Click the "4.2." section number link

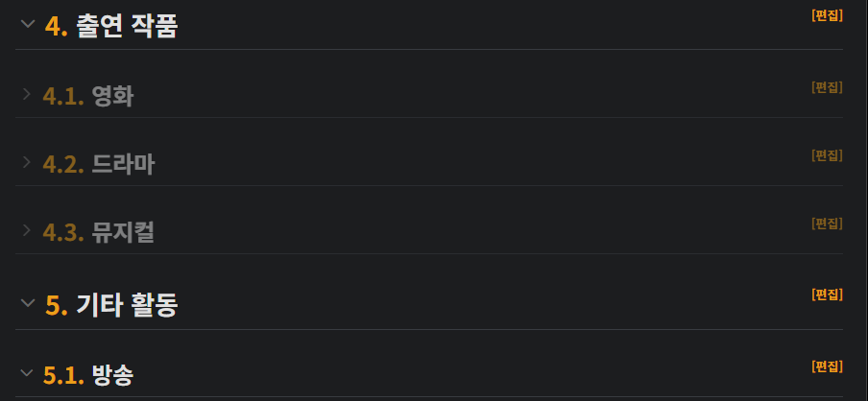coord(63,164)
